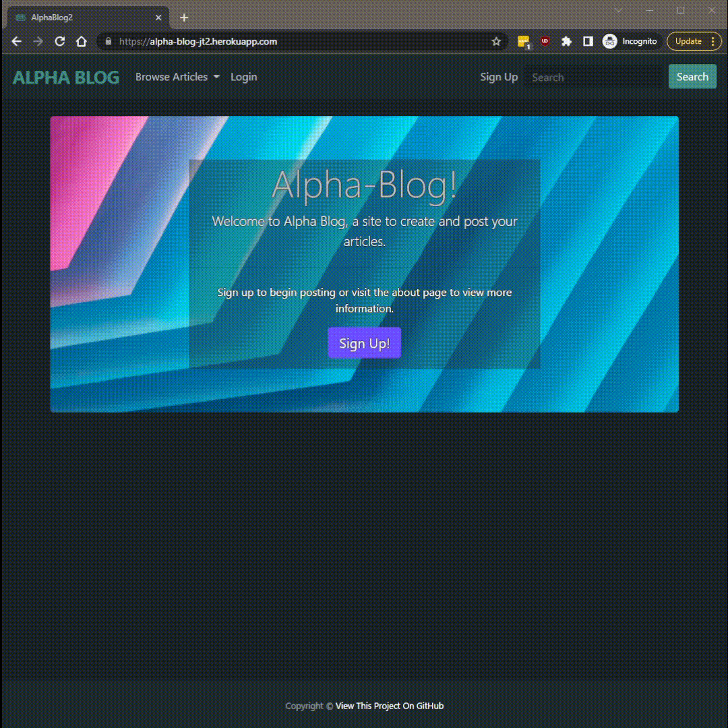This screenshot has height=728, width=728.
Task: Open a new browser tab
Action: coord(184,17)
